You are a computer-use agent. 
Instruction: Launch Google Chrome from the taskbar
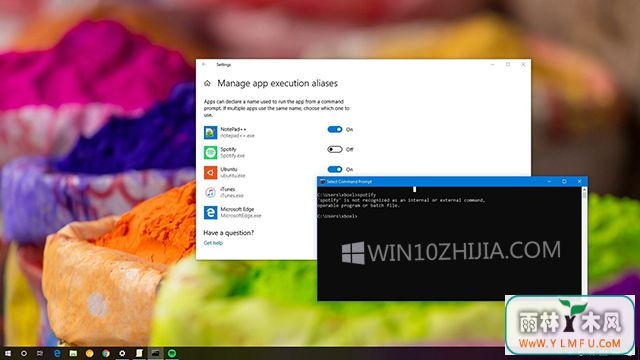coord(106,353)
